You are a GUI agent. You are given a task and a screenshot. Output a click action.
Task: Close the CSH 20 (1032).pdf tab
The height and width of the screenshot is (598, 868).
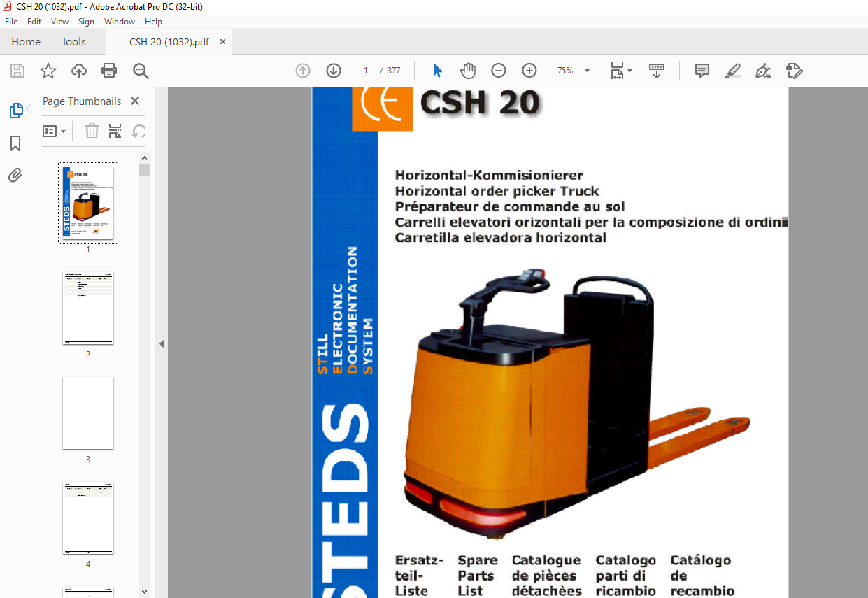[223, 42]
